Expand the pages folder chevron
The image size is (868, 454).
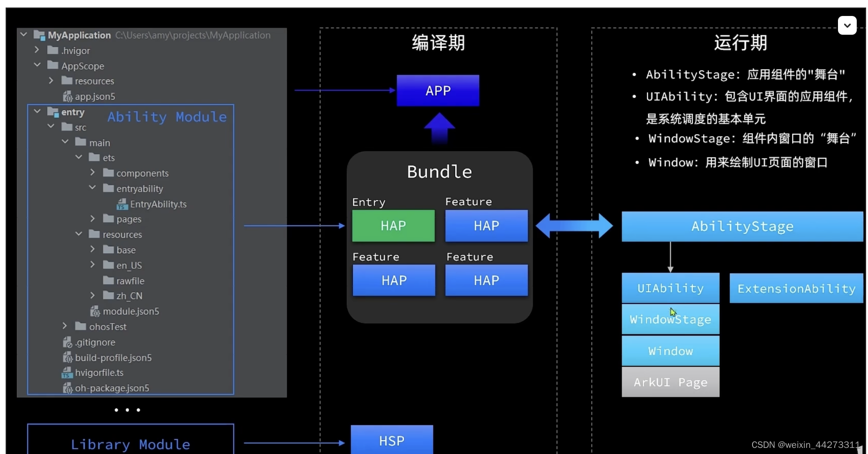[92, 219]
